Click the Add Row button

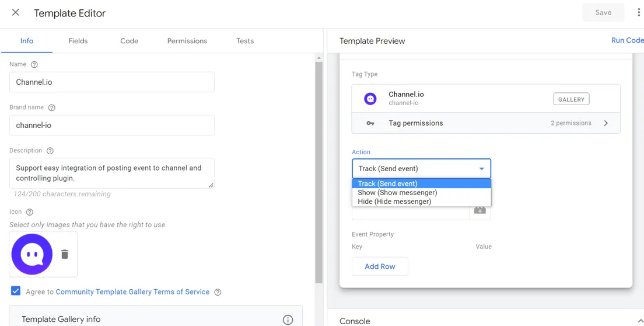[380, 266]
